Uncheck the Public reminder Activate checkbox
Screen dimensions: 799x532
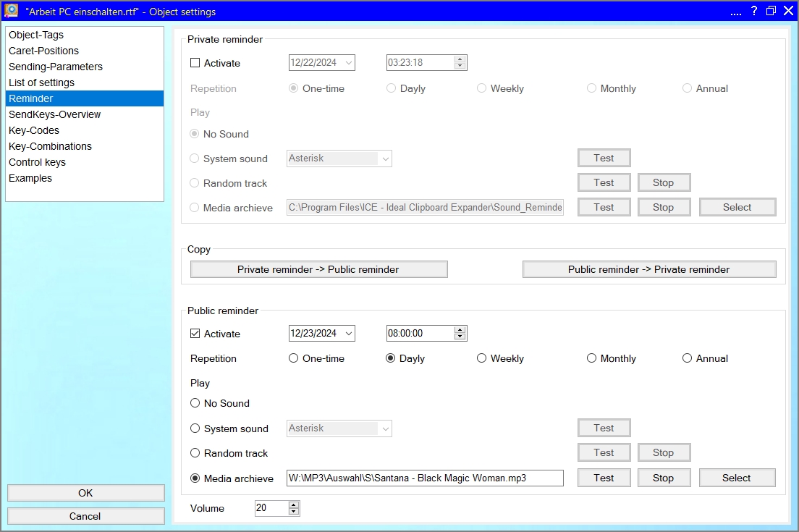pos(195,334)
